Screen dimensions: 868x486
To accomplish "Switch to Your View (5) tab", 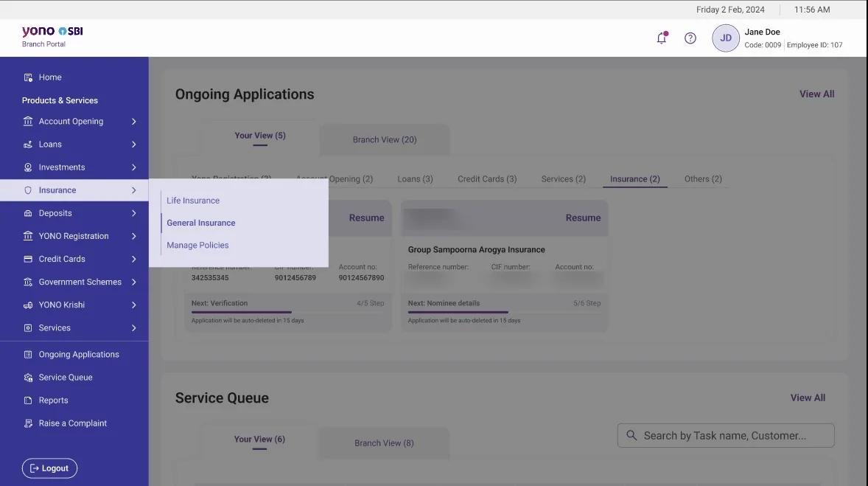I will tap(260, 136).
